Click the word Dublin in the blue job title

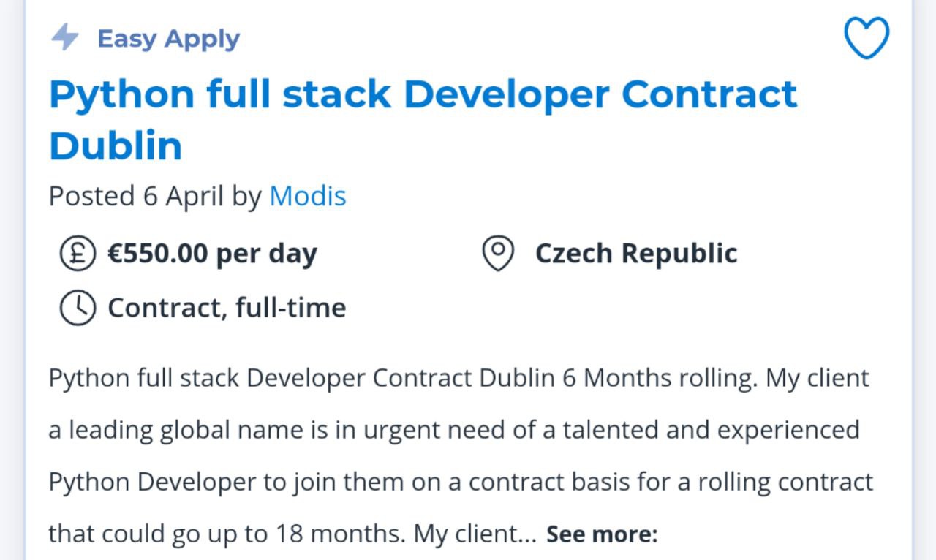pyautogui.click(x=116, y=145)
